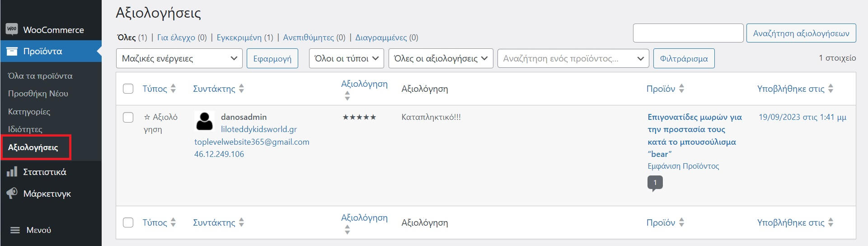This screenshot has height=246, width=868.
Task: Click the Φιλτράρισμα filter button
Action: [x=684, y=58]
